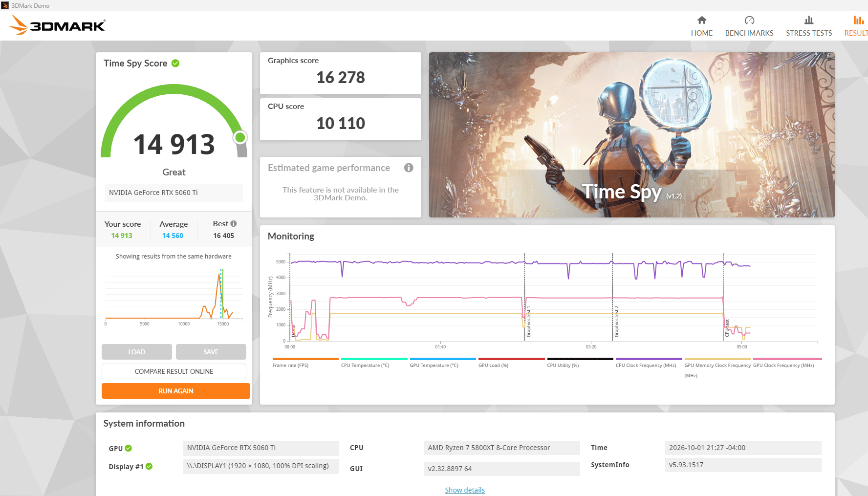Click Compare Result Online button
The image size is (868, 496).
pos(174,371)
